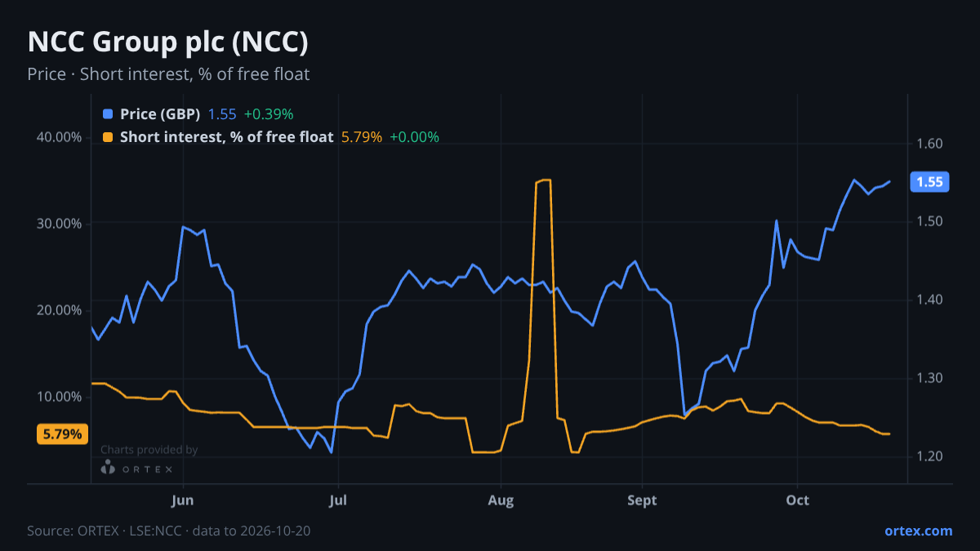
Task: Select the Sept x-axis label
Action: click(x=643, y=500)
